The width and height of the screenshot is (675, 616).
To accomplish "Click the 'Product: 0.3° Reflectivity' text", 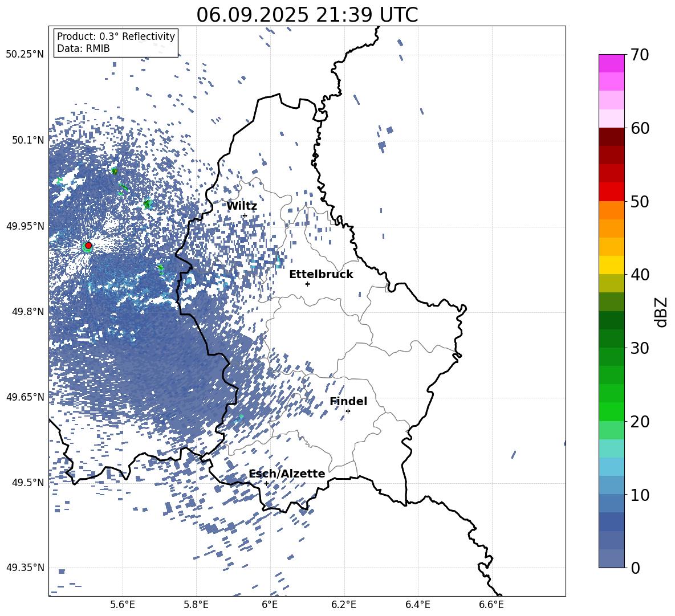I will 116,36.
